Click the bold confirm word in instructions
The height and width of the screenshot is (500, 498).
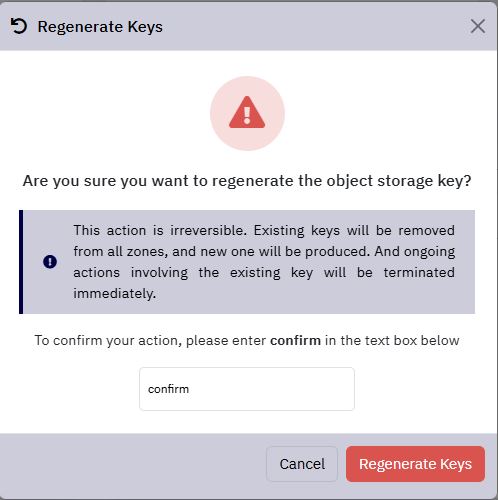(x=295, y=341)
